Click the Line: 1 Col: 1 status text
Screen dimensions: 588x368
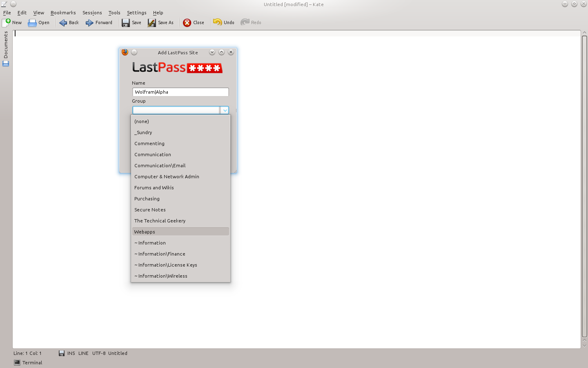click(x=27, y=353)
